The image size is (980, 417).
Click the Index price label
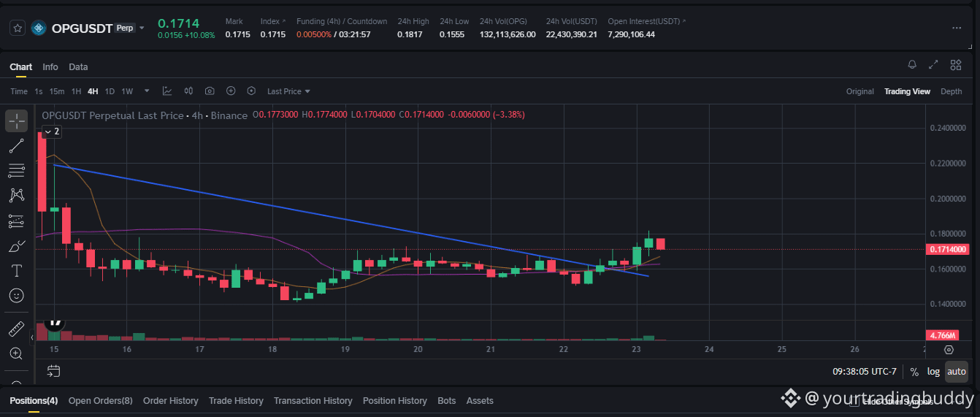[270, 21]
